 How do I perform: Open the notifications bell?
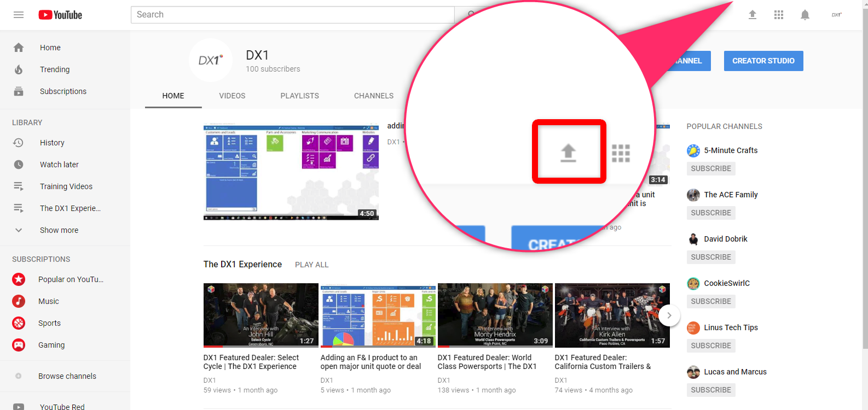[805, 15]
